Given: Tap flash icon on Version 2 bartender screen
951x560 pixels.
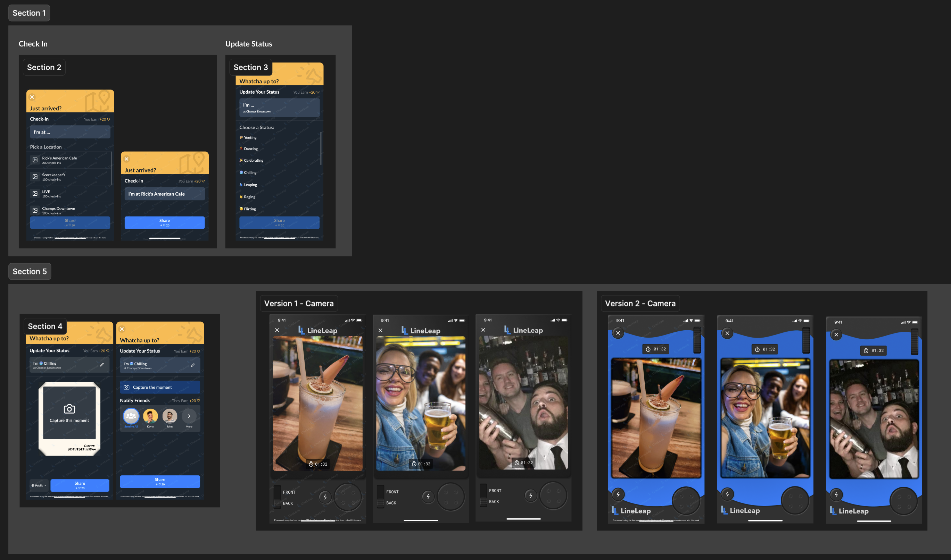Looking at the screenshot, I should tap(836, 495).
